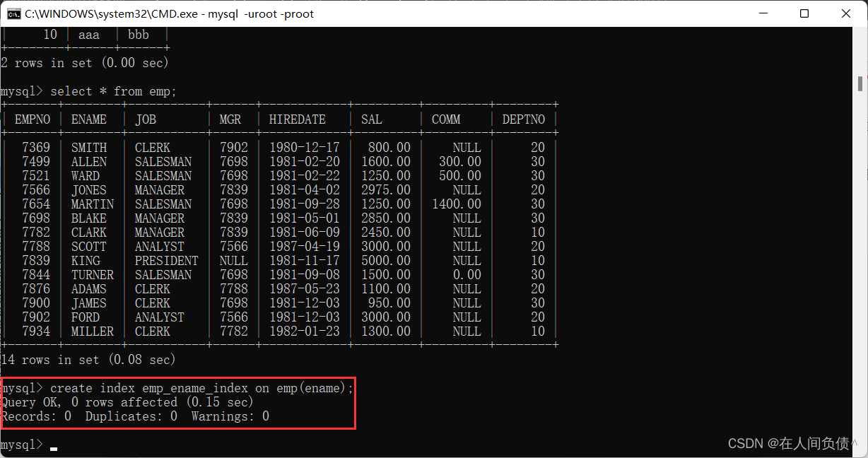
Task: Click the 'Query OK, 0 rows affected' message
Action: click(127, 402)
